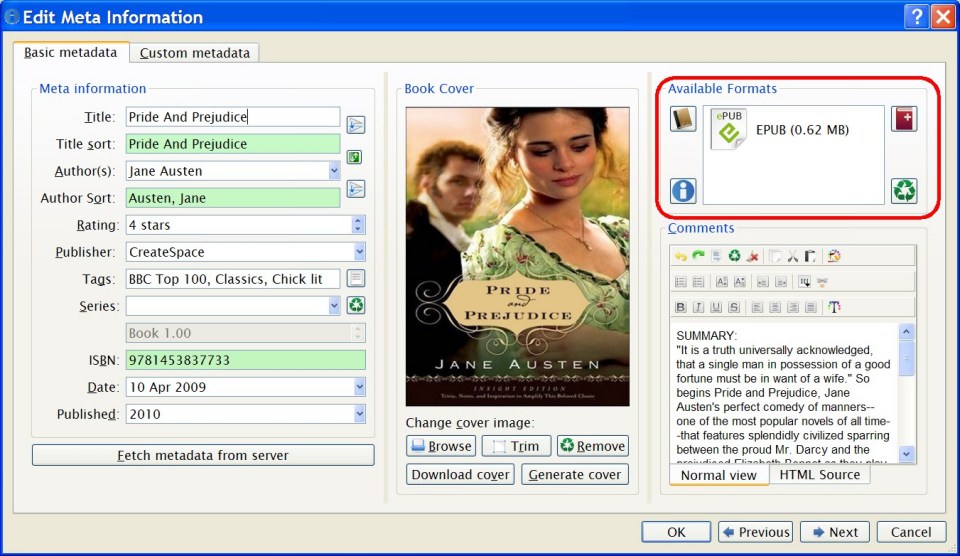
Task: Click the scissors cut icon in Comments toolbar
Action: [793, 256]
